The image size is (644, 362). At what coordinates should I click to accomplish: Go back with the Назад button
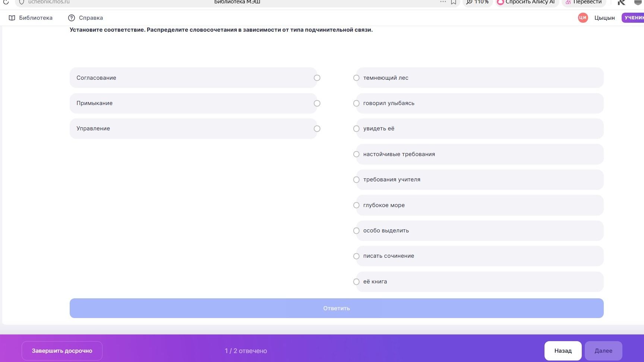point(563,351)
